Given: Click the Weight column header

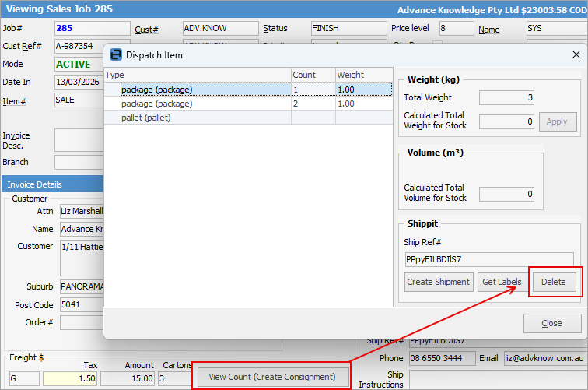Looking at the screenshot, I should click(364, 75).
